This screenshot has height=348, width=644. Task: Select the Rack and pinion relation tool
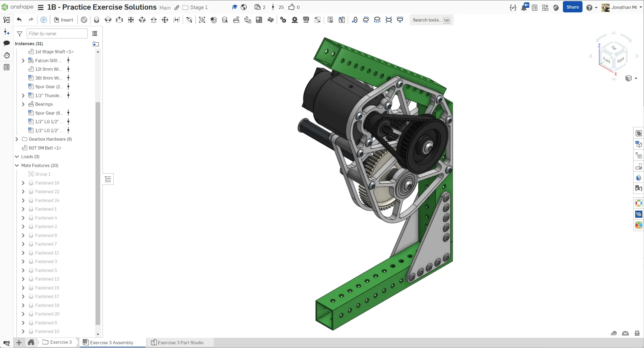(x=295, y=20)
